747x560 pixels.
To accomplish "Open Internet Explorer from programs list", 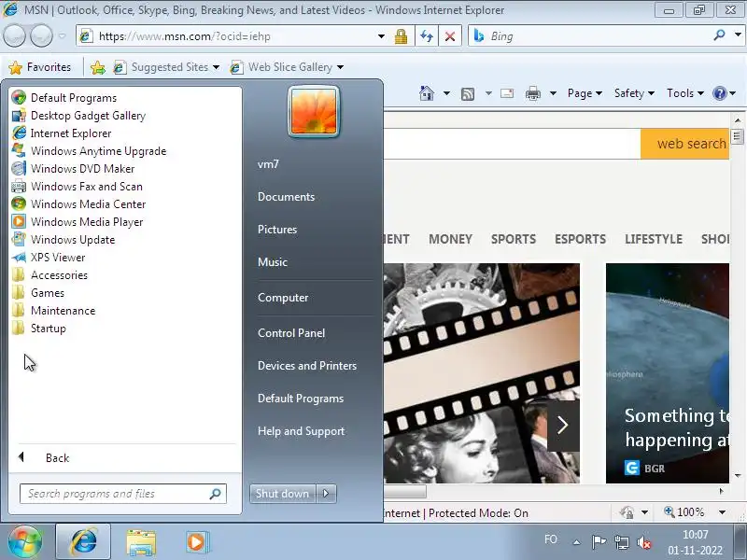I will (x=71, y=133).
